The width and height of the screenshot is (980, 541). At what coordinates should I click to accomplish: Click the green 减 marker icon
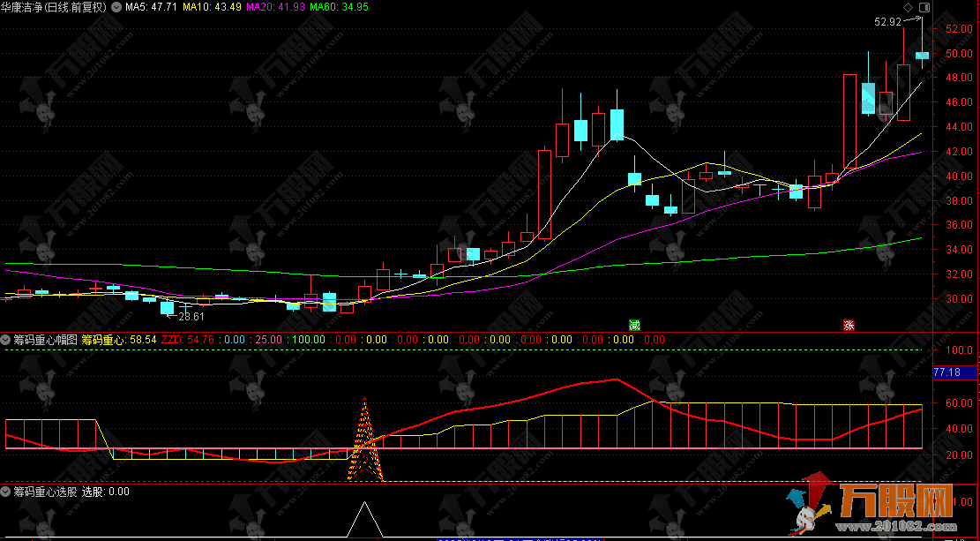[633, 325]
